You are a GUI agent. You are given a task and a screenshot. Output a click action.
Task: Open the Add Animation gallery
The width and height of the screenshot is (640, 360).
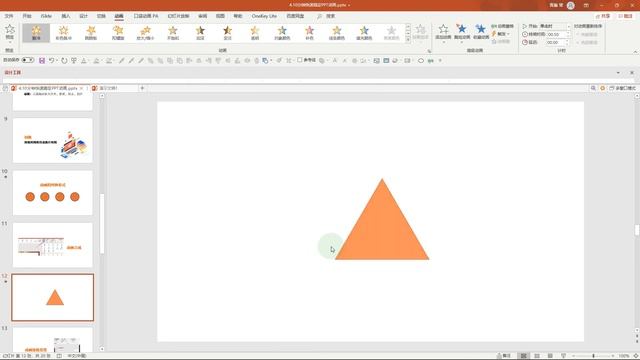click(443, 32)
